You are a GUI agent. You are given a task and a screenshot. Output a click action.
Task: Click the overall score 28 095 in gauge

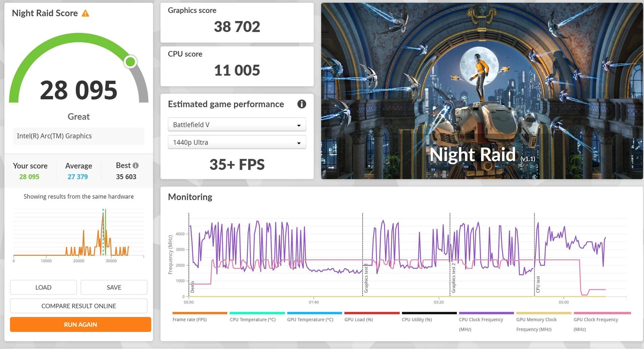(x=78, y=90)
